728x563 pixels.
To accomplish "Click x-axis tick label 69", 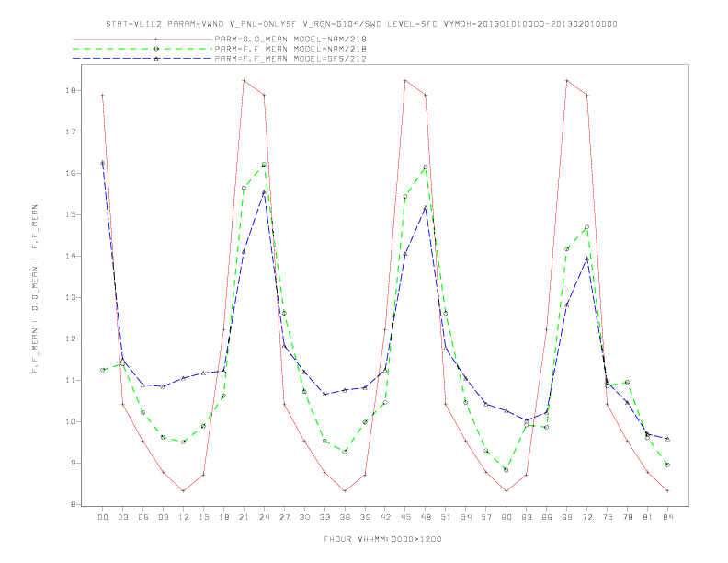I will tap(567, 517).
